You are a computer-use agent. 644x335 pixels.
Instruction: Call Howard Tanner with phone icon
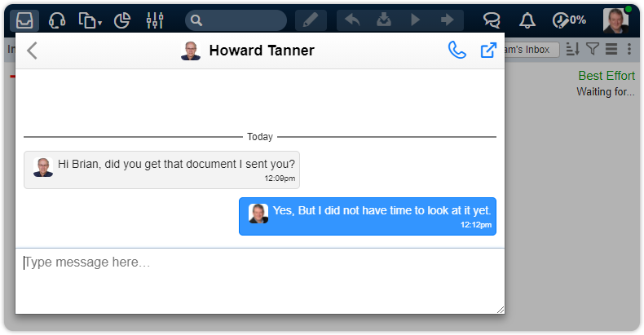457,50
